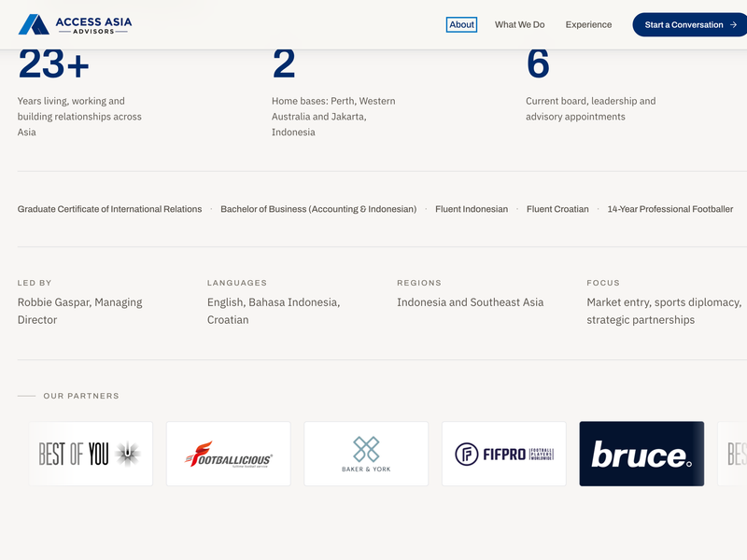This screenshot has width=747, height=560.
Task: Go to the What We Do menu item
Action: coord(519,25)
